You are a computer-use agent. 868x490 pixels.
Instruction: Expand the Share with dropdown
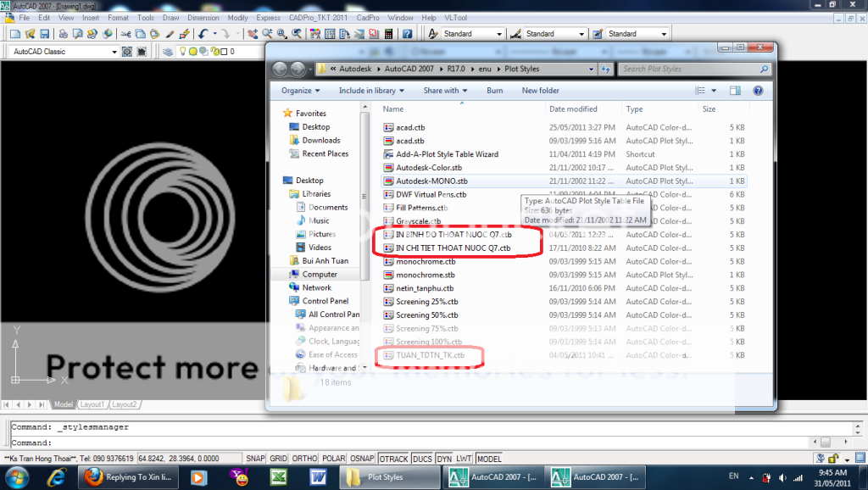click(x=445, y=90)
